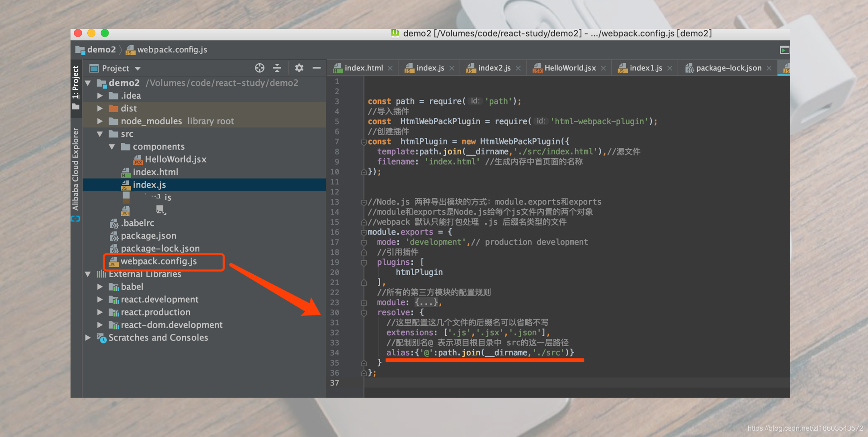Screen dimensions: 868x437
Task: Close the package-lock.json editor tab
Action: (x=769, y=68)
